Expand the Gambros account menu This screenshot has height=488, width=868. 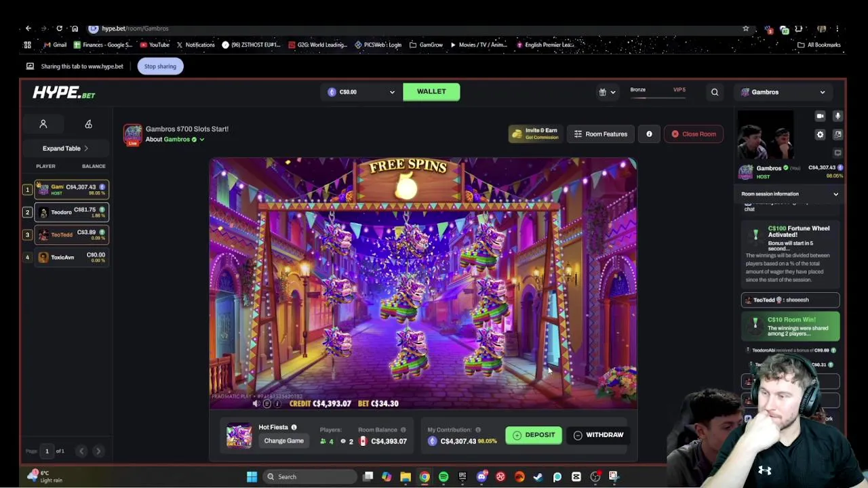(x=783, y=92)
